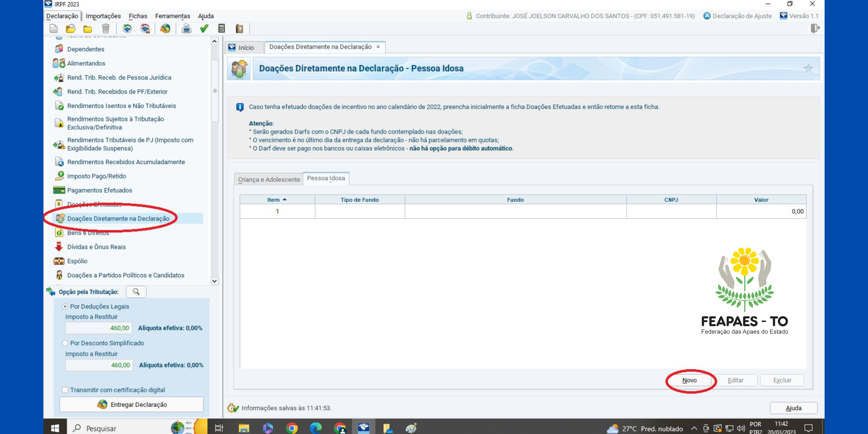The image size is (868, 434).
Task: Close the Doações Diretamente na Declaração tab
Action: tap(378, 47)
